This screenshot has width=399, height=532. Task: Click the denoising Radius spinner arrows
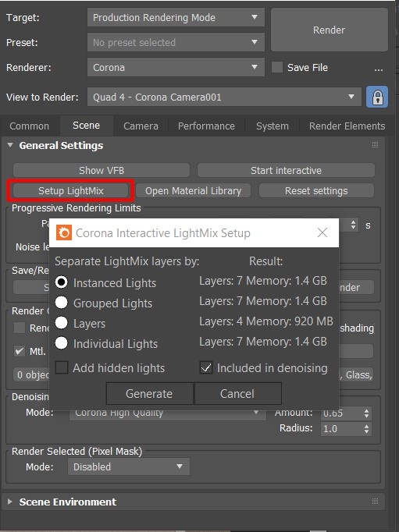(366, 429)
